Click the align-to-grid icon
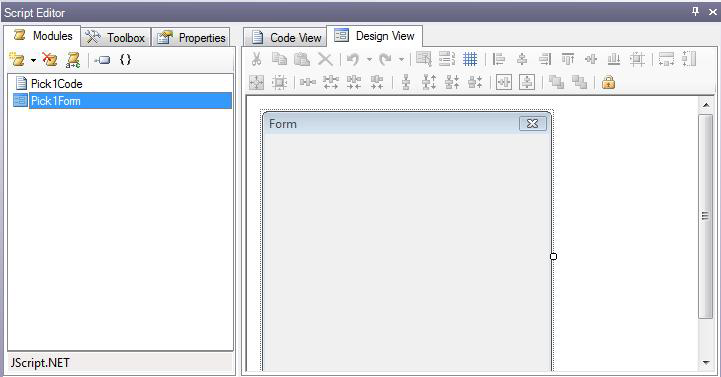Screen dimensions: 721x377 click(637, 59)
